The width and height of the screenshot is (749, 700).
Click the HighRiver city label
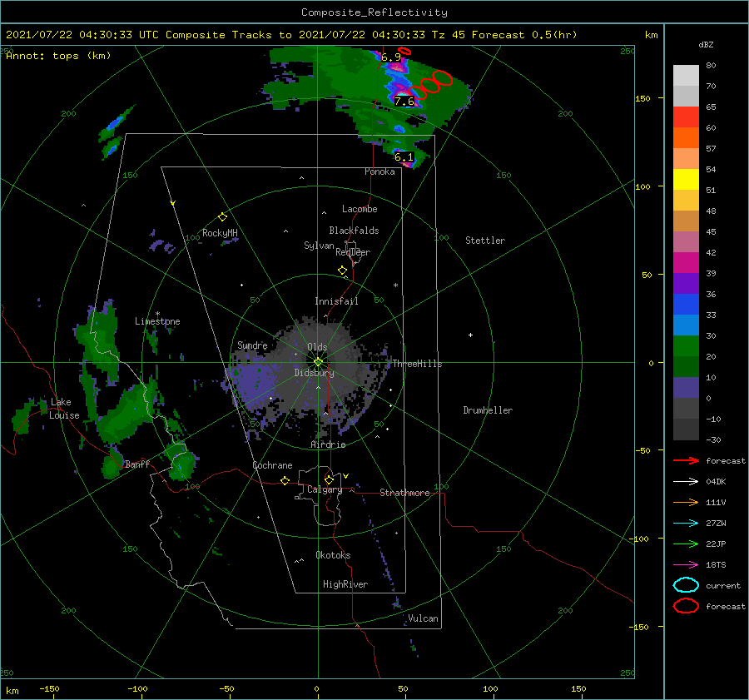point(345,584)
